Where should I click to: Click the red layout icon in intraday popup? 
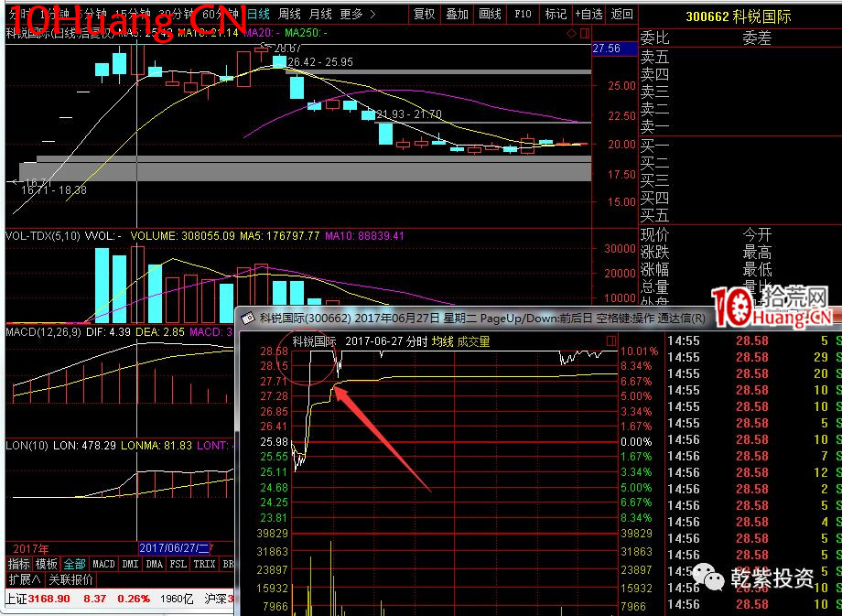[611, 340]
